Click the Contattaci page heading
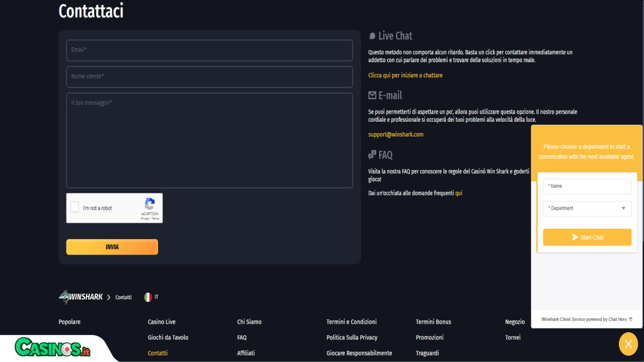The height and width of the screenshot is (362, 644). pos(91,11)
